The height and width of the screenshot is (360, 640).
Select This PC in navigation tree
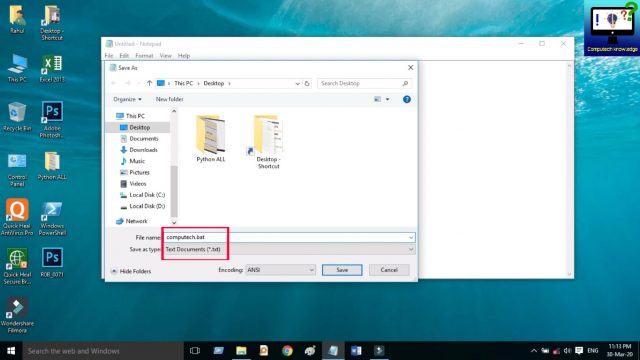coord(135,116)
